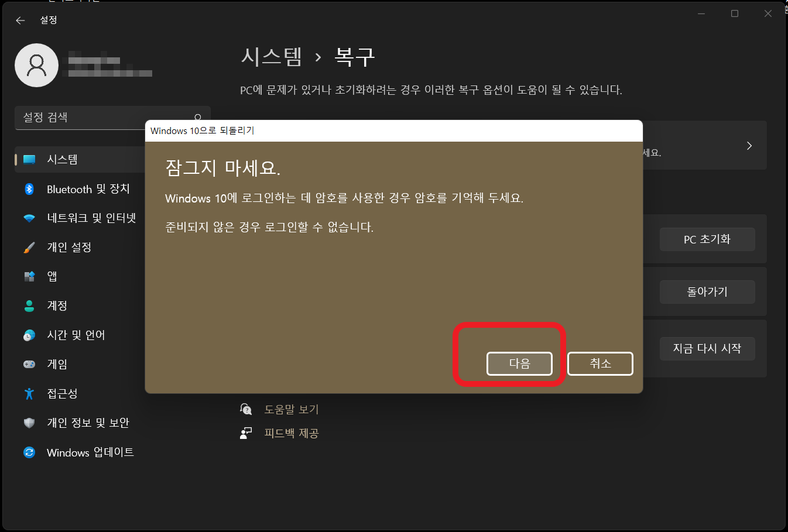Image resolution: width=788 pixels, height=532 pixels.
Task: Click the 개인 정보 및 보안 shield icon
Action: coord(29,423)
